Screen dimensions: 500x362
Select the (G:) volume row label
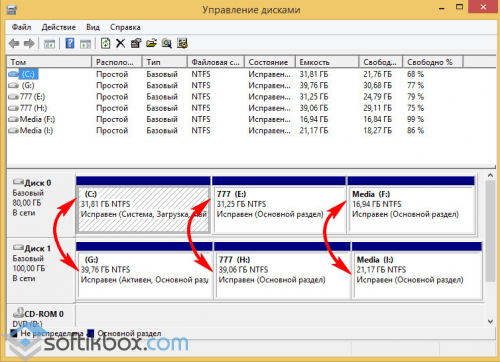tap(28, 86)
